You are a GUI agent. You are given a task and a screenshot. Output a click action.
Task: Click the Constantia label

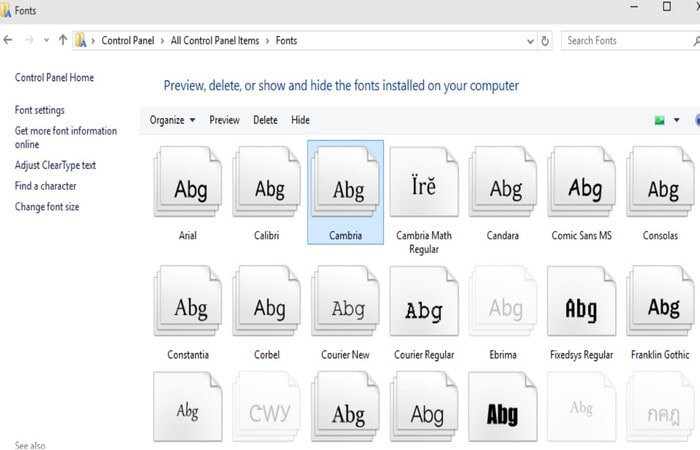click(188, 355)
